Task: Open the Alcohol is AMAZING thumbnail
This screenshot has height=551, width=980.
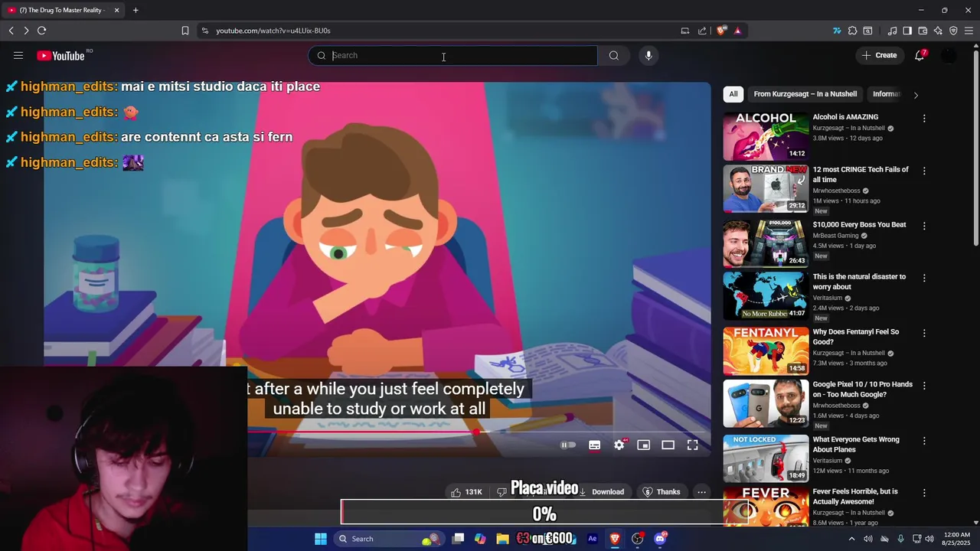Action: (766, 136)
